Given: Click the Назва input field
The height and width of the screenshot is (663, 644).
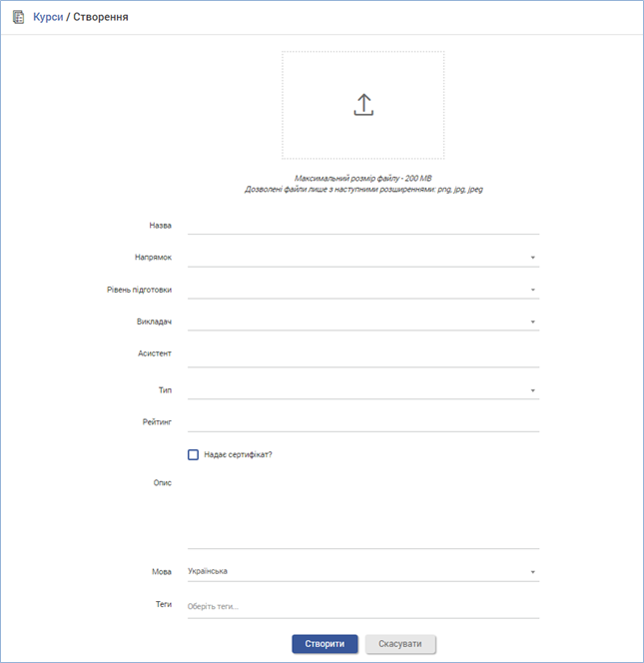Looking at the screenshot, I should [362, 225].
